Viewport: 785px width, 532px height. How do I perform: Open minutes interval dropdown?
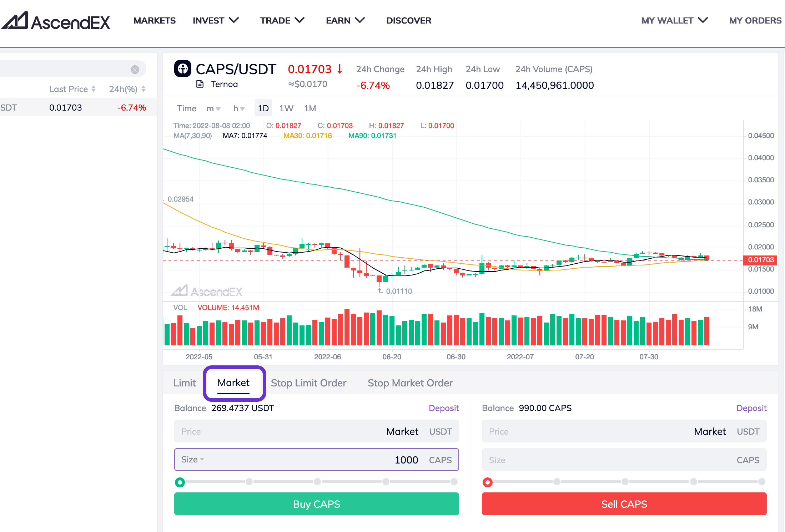click(213, 108)
